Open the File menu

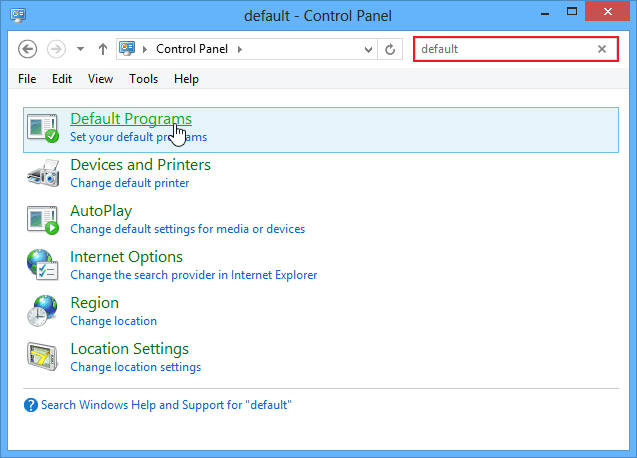[x=27, y=79]
